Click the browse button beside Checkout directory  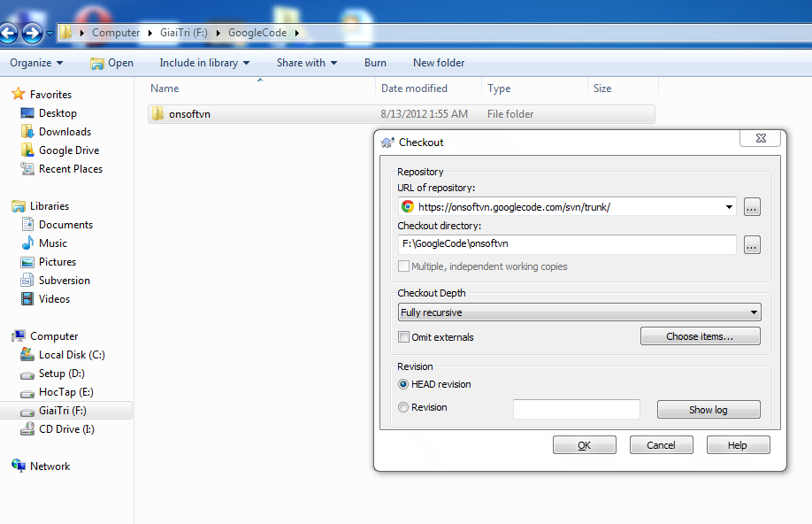(x=752, y=244)
